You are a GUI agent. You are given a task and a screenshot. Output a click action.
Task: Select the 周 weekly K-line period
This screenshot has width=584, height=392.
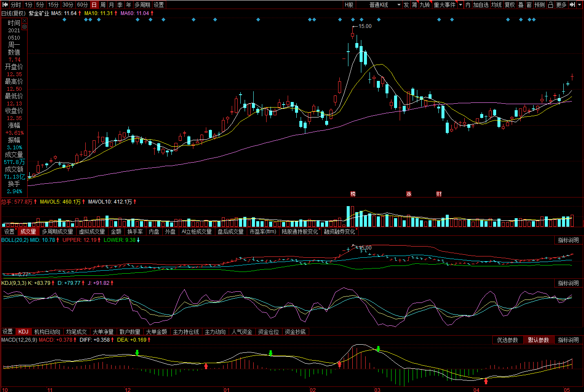click(x=103, y=5)
